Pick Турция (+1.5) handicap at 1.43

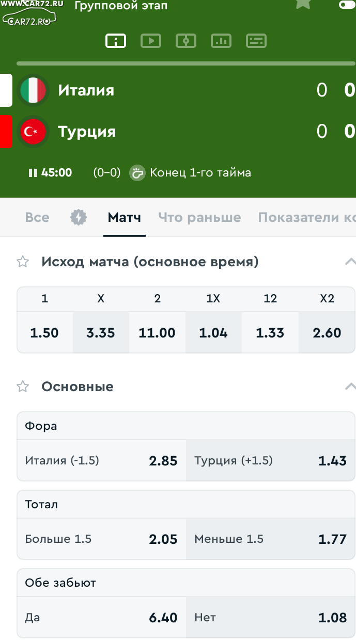[270, 461]
